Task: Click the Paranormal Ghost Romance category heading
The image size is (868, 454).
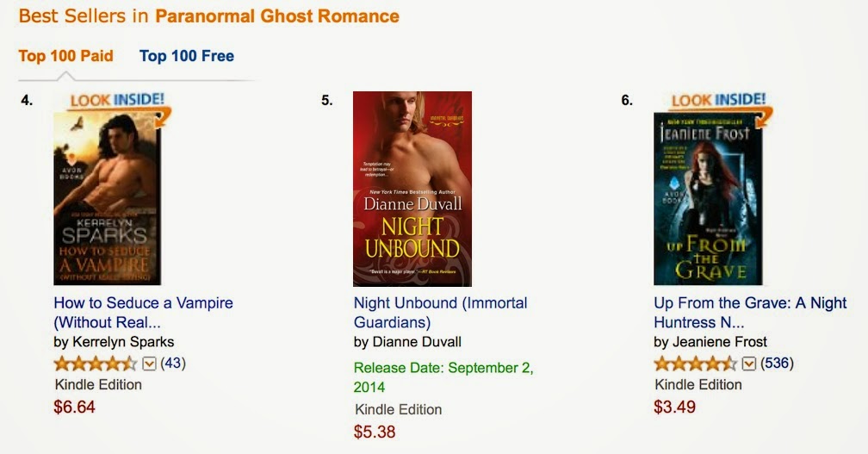Action: (277, 16)
